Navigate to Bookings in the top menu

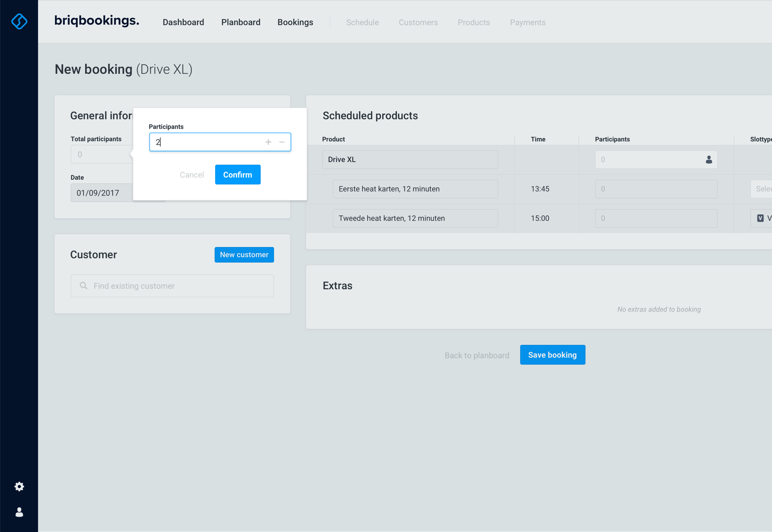295,22
